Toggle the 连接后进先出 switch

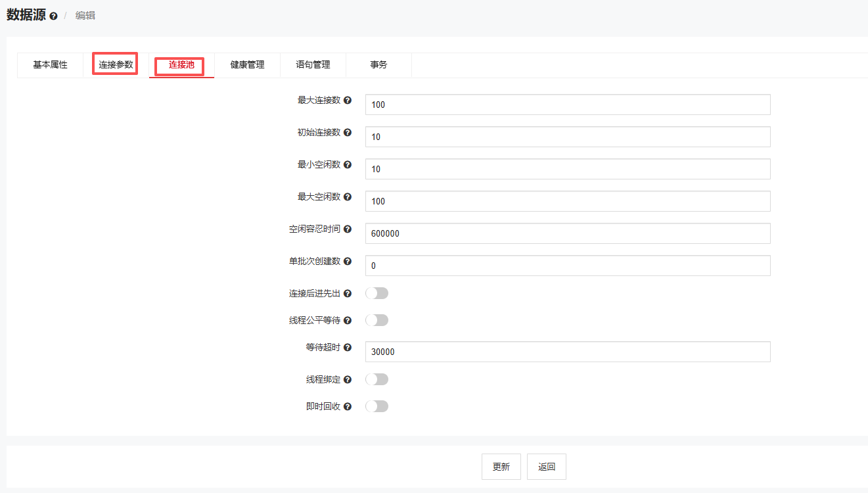(x=377, y=293)
